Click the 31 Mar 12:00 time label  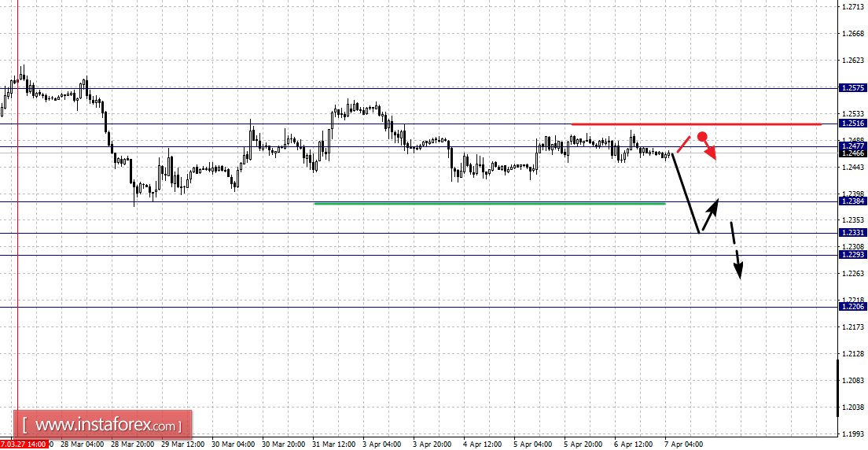335,444
